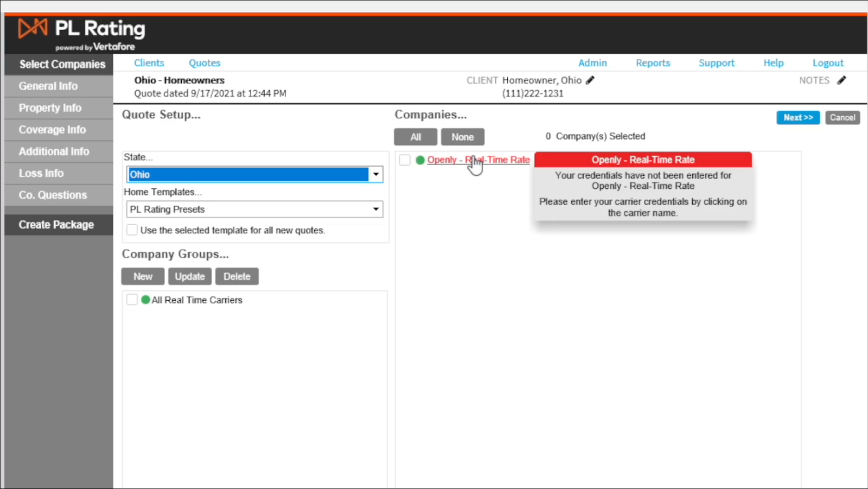Open the State dropdown showing Ohio

[255, 174]
